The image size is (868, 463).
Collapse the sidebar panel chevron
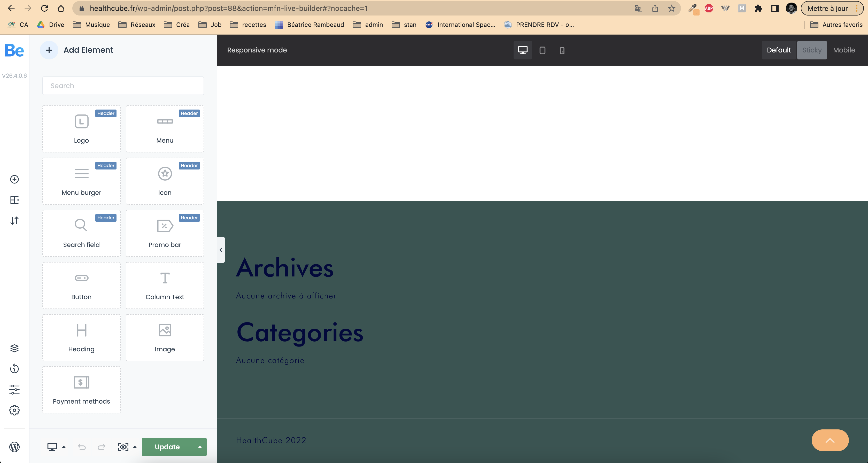click(x=221, y=250)
